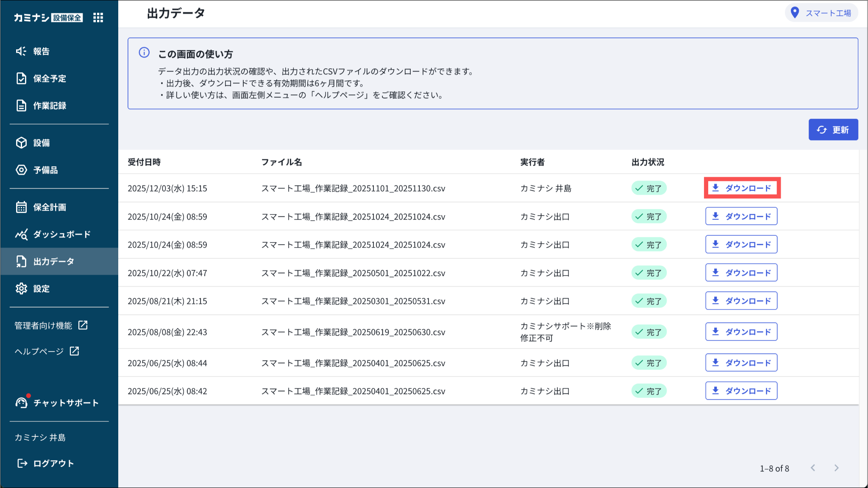Screen dimensions: 868x488
Task: Download the 20251101_20251130 csv file
Action: (742, 188)
